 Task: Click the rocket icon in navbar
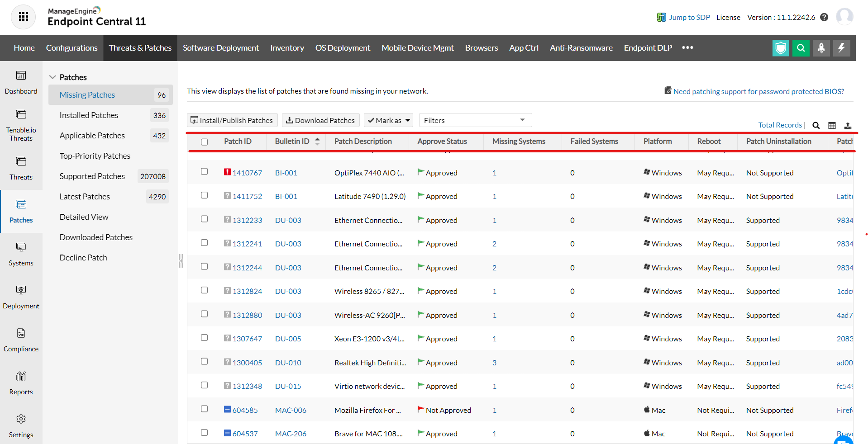pyautogui.click(x=821, y=48)
